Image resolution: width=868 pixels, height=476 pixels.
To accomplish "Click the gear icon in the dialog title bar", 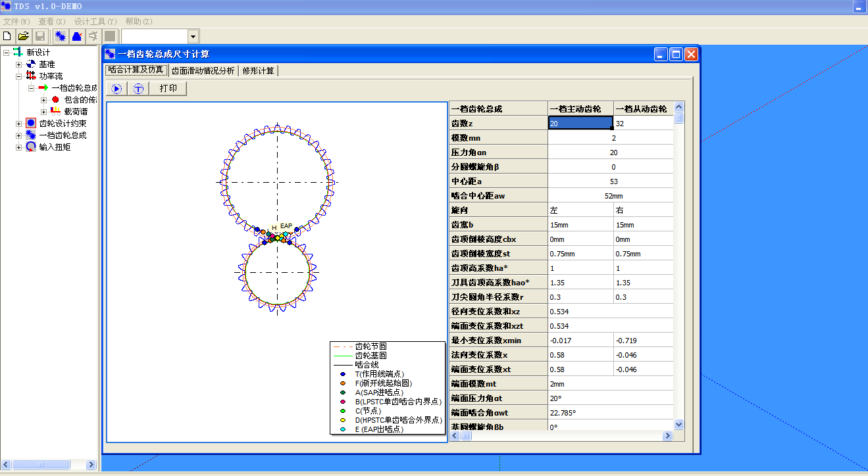I will (110, 55).
